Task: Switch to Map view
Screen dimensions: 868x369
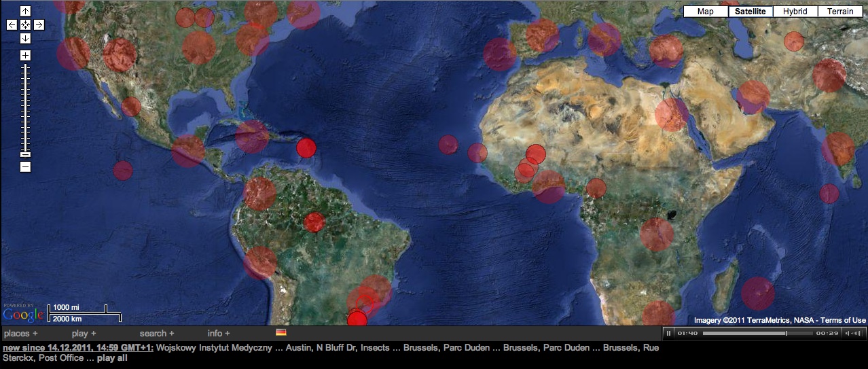Action: click(706, 11)
